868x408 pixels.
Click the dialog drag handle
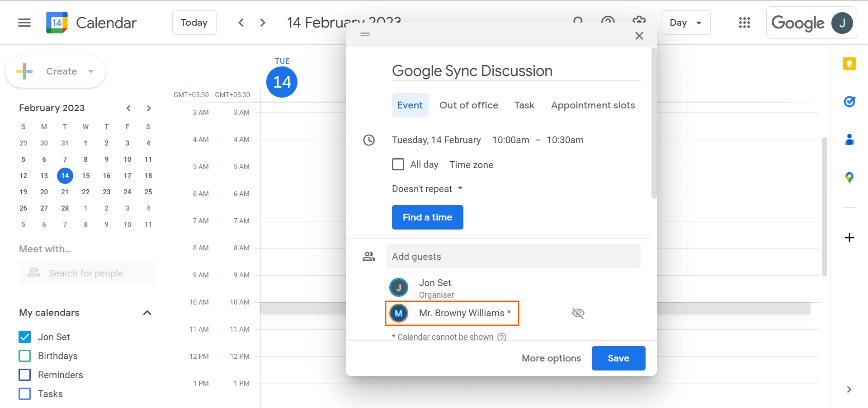[365, 34]
